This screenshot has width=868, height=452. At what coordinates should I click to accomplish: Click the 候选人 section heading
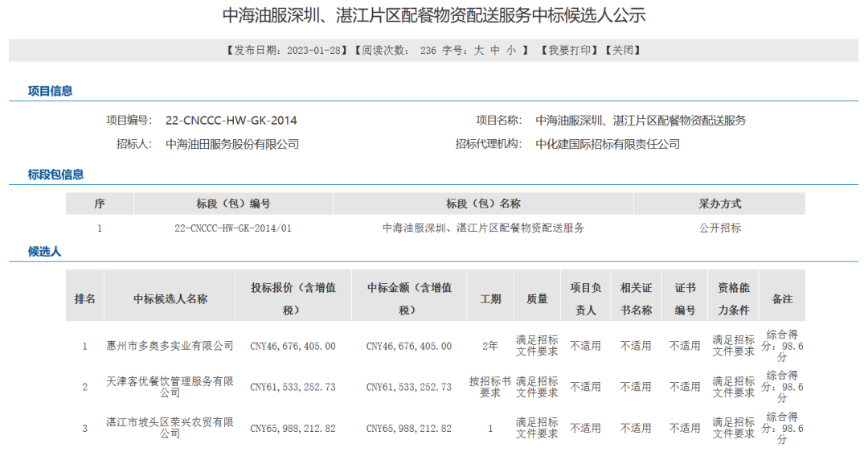44,252
